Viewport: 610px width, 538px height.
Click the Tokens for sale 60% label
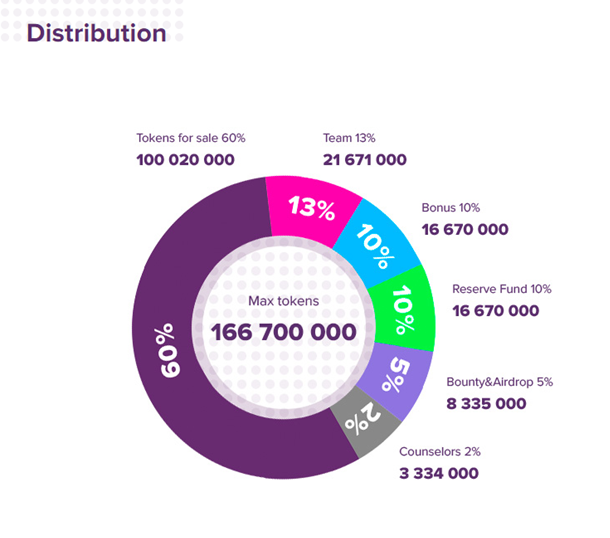[x=191, y=138]
